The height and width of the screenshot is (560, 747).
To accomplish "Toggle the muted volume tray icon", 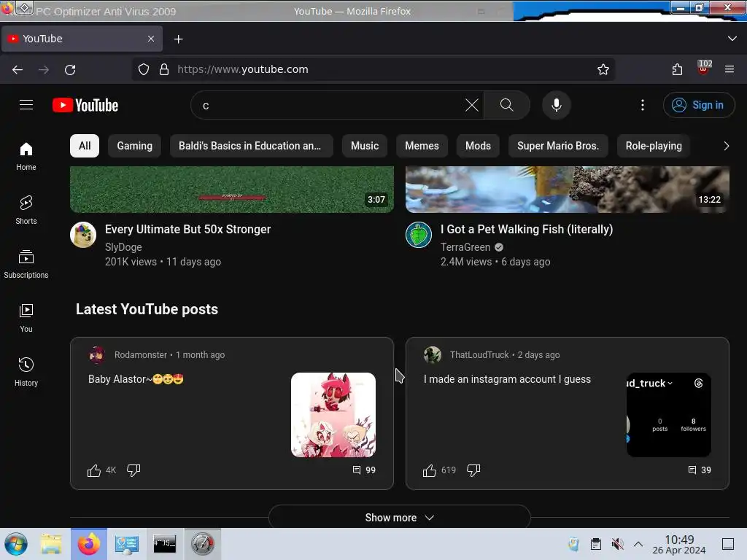I will pyautogui.click(x=617, y=544).
